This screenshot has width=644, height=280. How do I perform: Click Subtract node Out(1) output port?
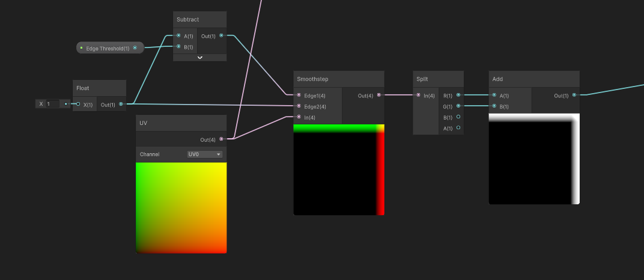pos(221,35)
